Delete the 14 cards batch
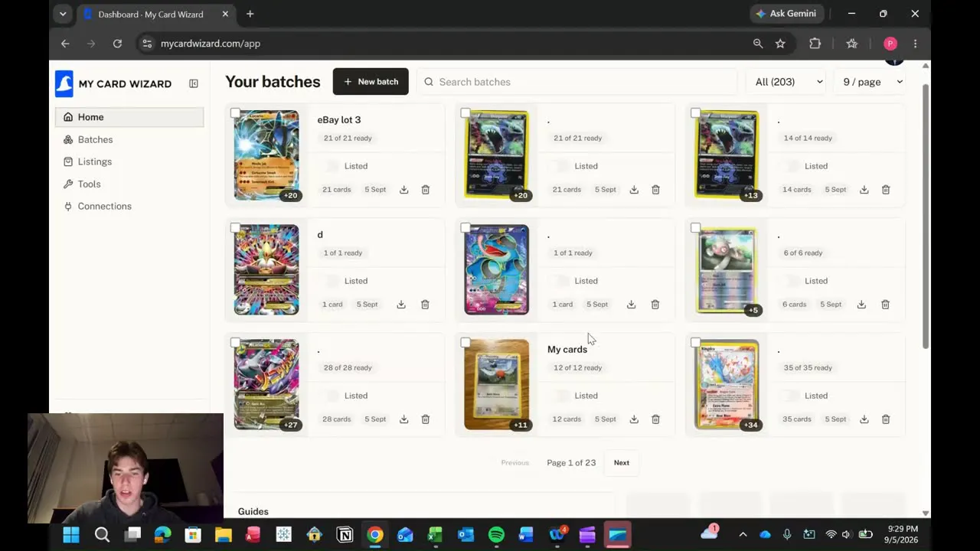Image resolution: width=980 pixels, height=551 pixels. click(x=886, y=190)
